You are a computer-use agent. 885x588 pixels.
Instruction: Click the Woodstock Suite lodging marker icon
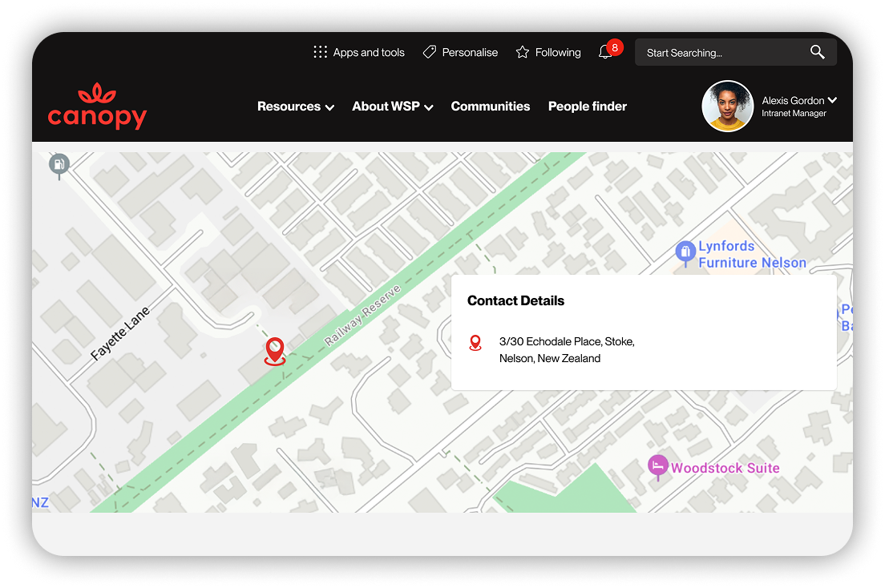coord(657,466)
